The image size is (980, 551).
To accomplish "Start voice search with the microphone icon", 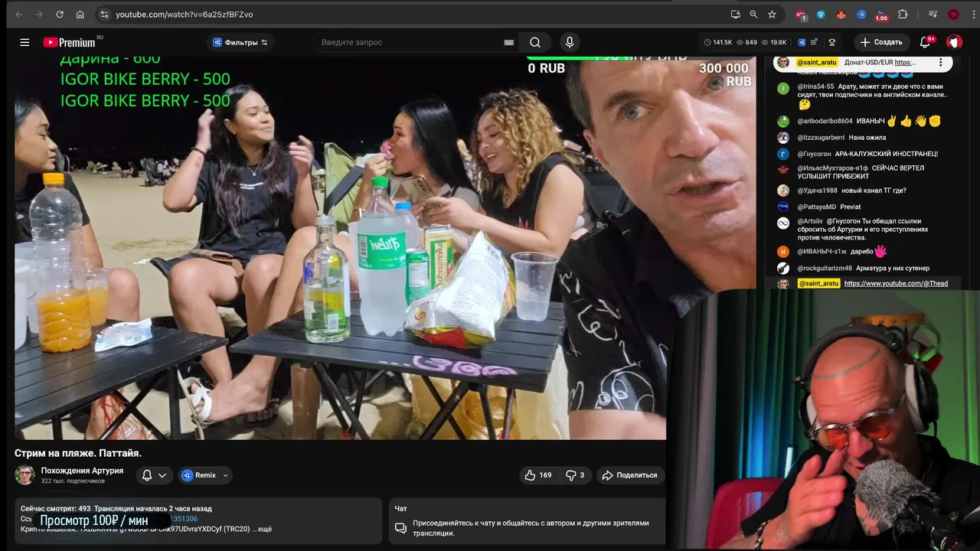I will point(569,42).
